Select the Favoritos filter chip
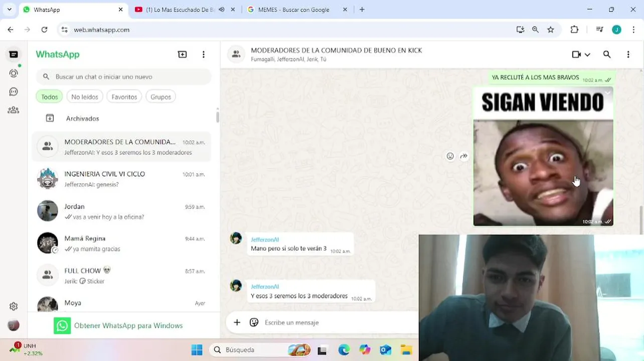 click(124, 97)
